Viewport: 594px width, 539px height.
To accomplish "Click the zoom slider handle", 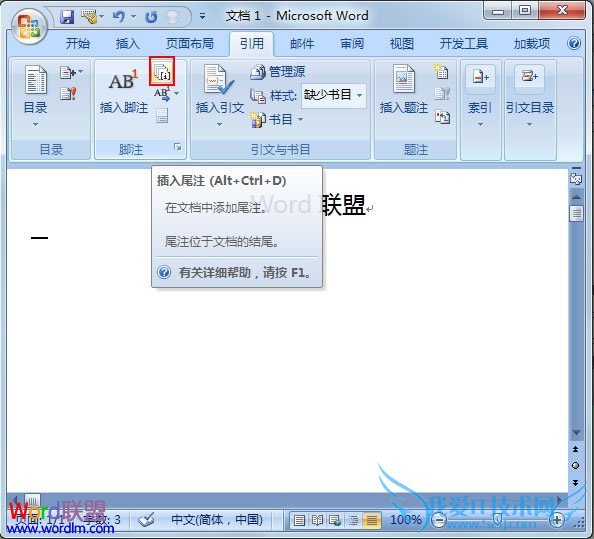I will pos(497,519).
